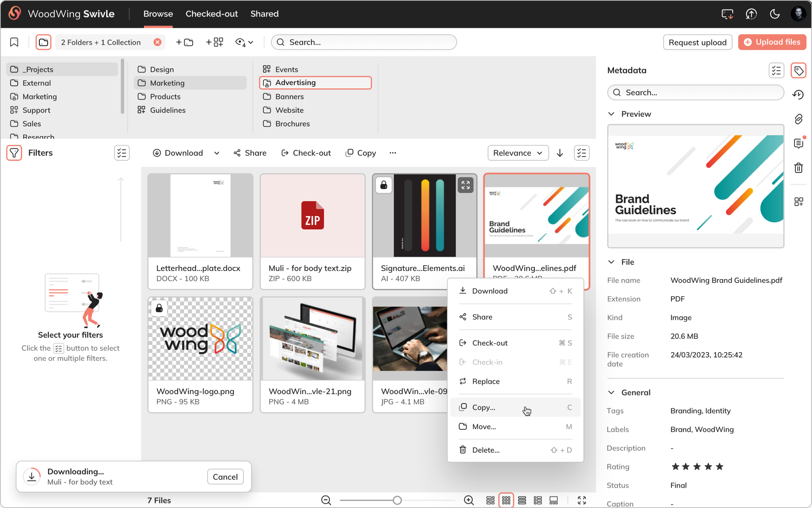Click the zoom in magnifier icon
Viewport: 812px width, 508px height.
pos(469,500)
